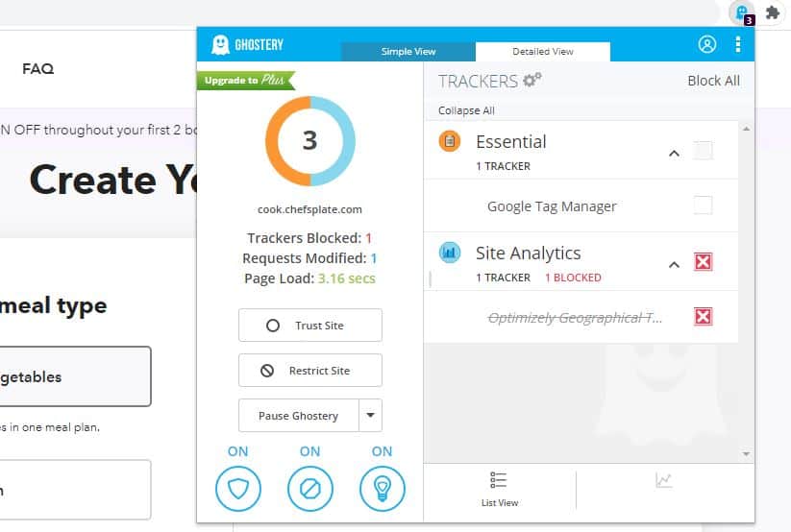
Task: Click the Google Tag Manager tracker name
Action: [x=552, y=206]
